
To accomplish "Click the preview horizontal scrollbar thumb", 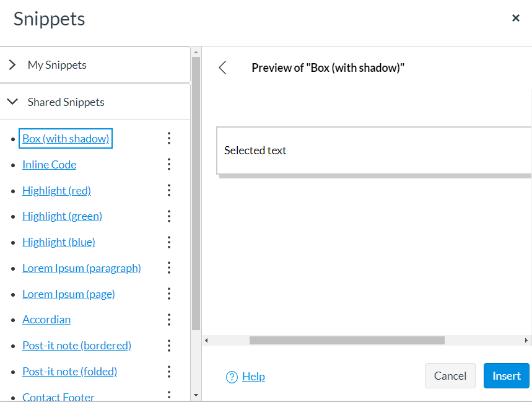I will 347,340.
